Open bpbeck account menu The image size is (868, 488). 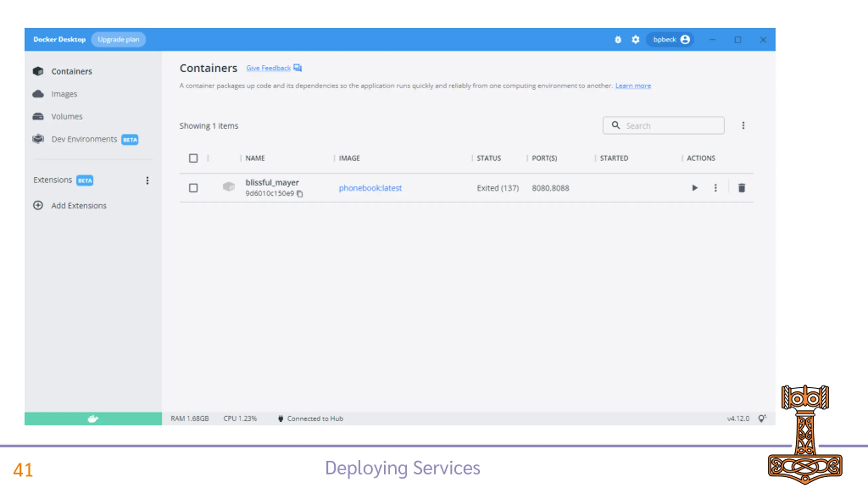point(671,40)
